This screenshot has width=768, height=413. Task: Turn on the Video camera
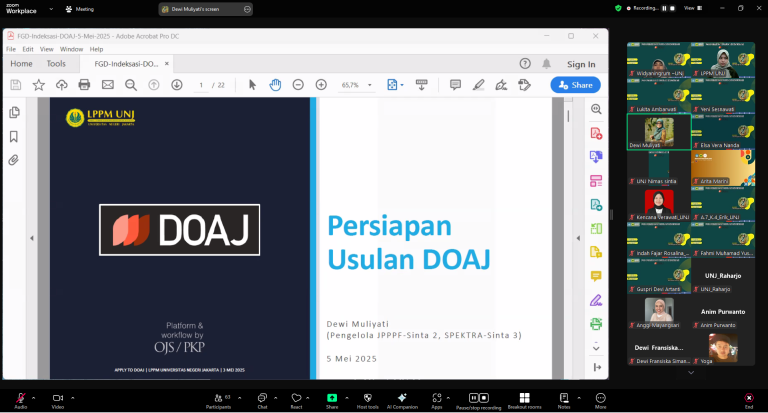[x=57, y=398]
